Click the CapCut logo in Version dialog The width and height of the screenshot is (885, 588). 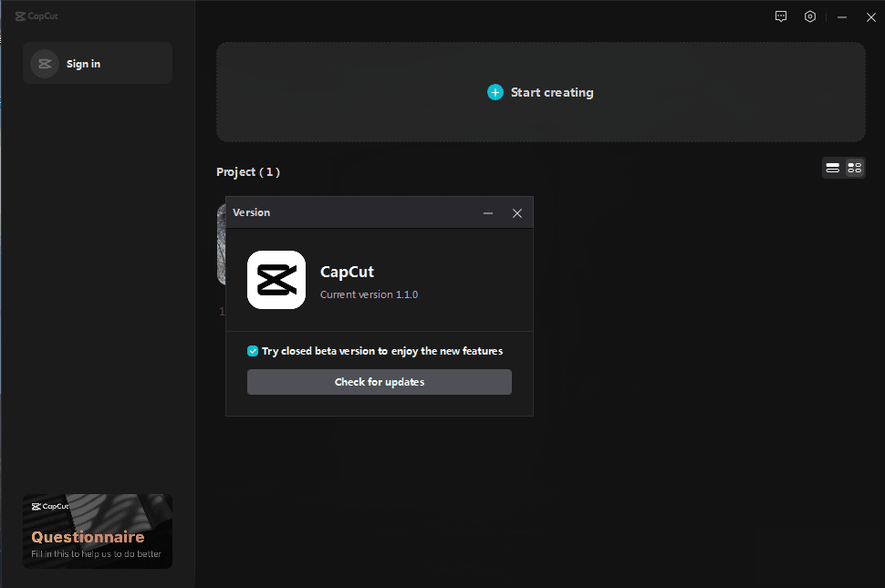(276, 280)
